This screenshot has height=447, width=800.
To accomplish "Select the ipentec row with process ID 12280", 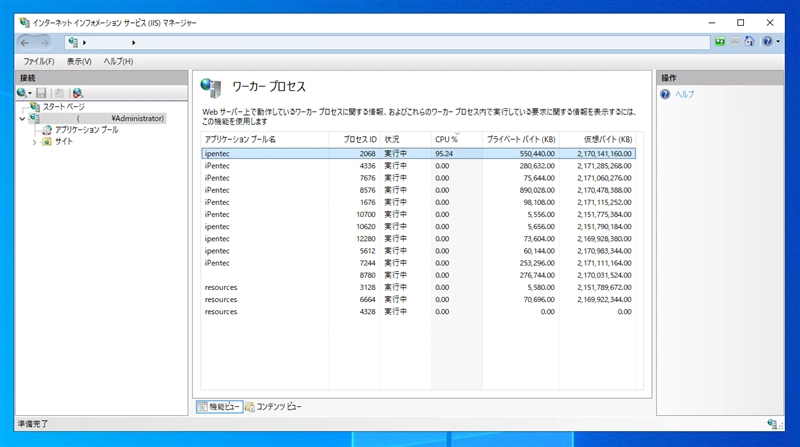I will pos(418,239).
